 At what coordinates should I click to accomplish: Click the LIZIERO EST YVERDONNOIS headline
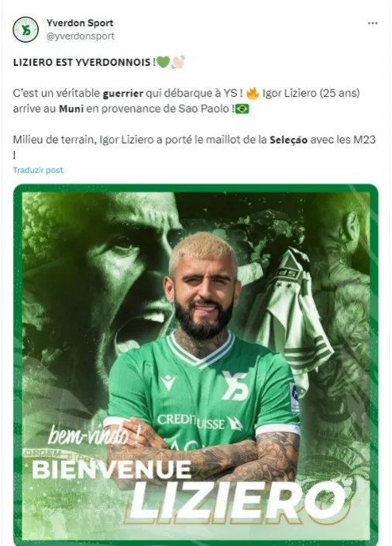(x=84, y=62)
